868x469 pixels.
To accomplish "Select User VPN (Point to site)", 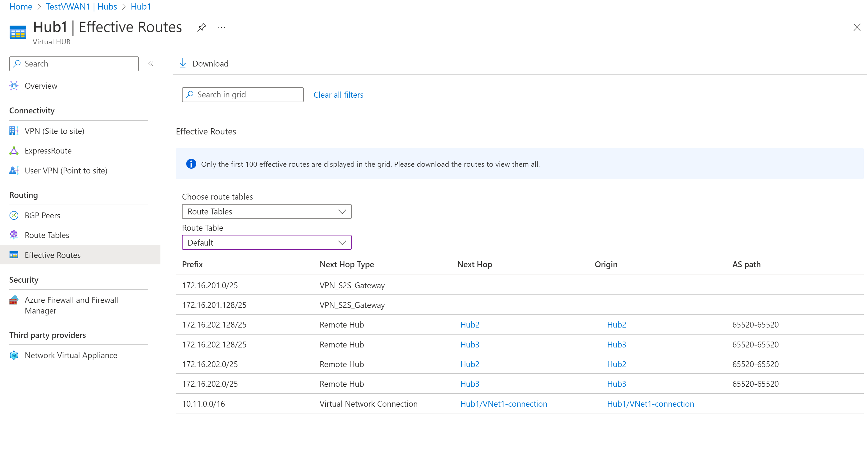I will (x=66, y=171).
